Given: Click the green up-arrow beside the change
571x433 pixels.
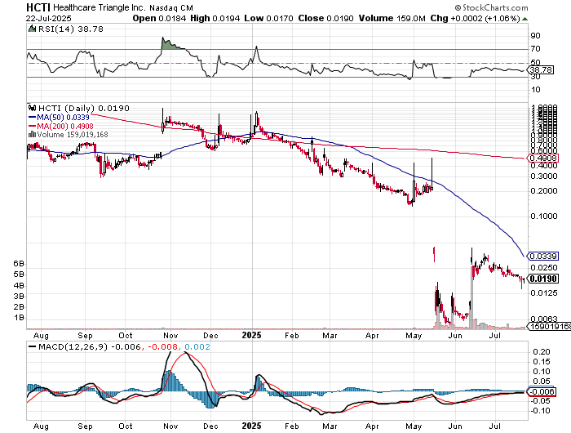Looking at the screenshot, I should click(x=525, y=19).
